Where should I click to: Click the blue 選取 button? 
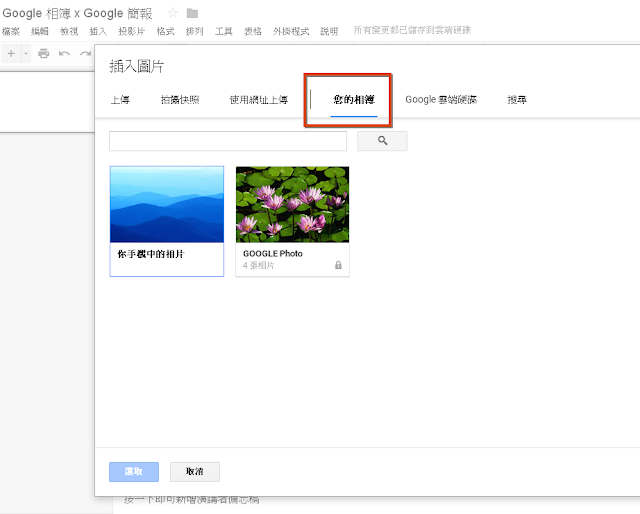tap(134, 472)
